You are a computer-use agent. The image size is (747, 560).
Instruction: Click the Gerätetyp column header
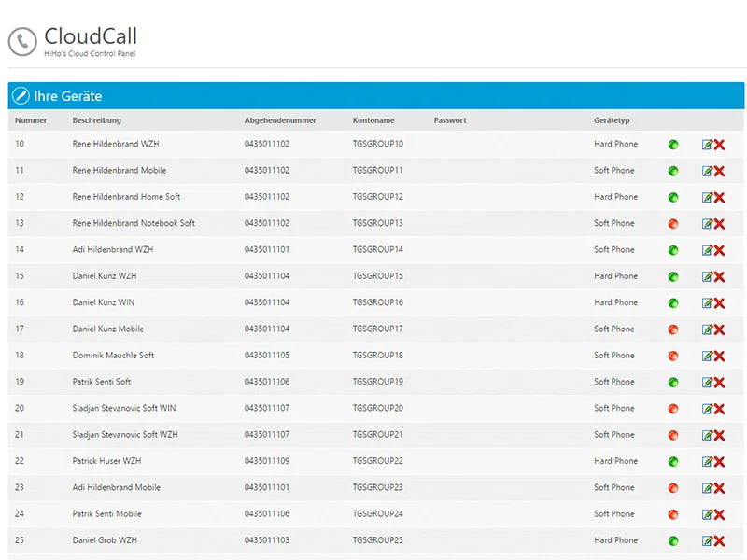tap(612, 120)
